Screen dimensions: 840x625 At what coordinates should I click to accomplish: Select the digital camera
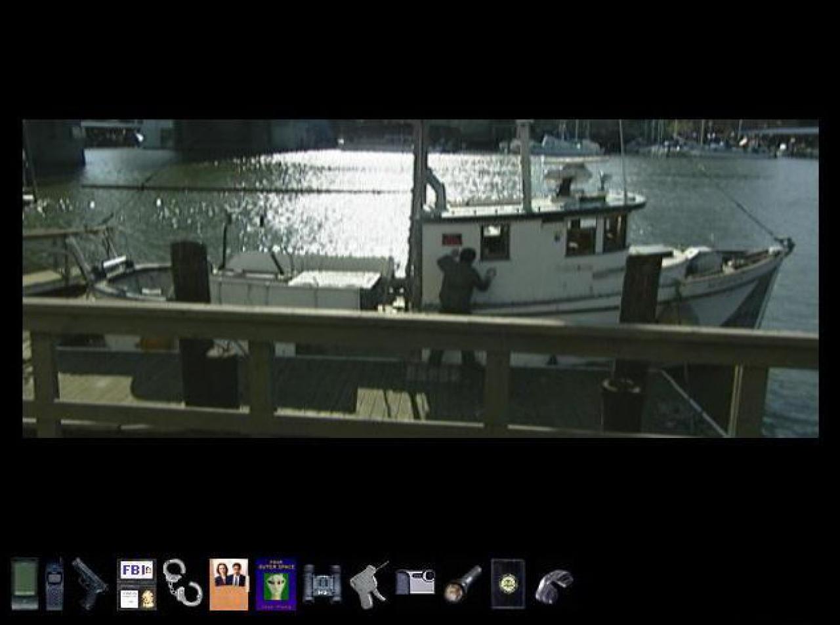pyautogui.click(x=415, y=582)
